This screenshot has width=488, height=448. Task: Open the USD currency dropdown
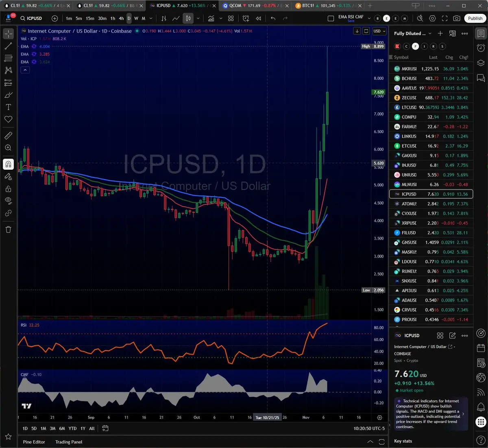tap(380, 31)
